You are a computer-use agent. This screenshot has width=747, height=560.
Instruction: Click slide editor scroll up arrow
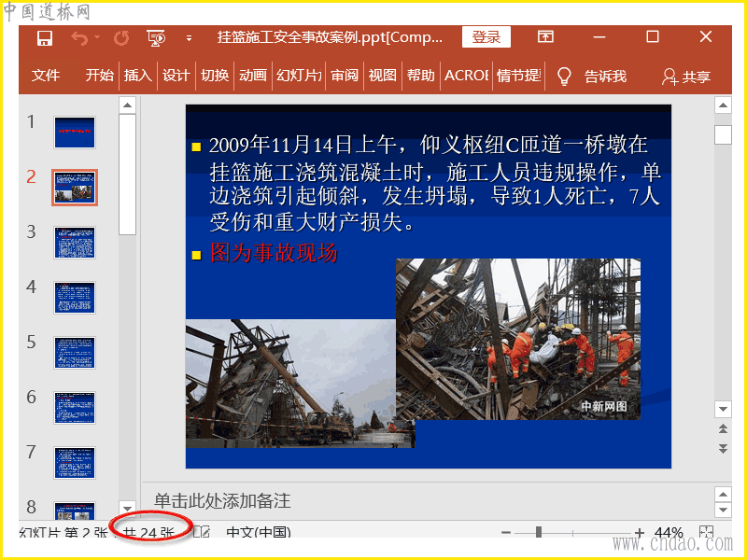[723, 105]
